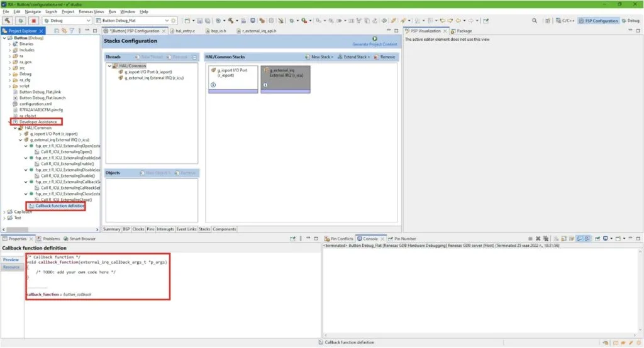Expand g_ioport I/O Port node in Developer Assistance
This screenshot has height=348, width=644.
21,134
